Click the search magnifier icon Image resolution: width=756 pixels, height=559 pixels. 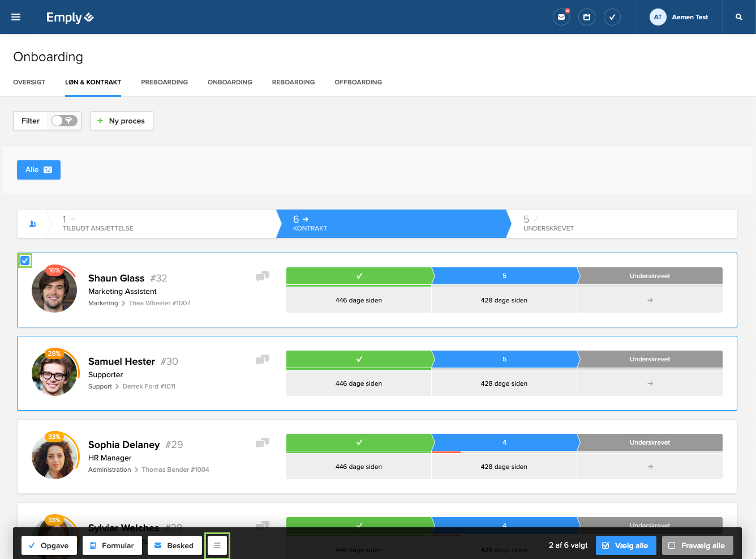pos(738,17)
